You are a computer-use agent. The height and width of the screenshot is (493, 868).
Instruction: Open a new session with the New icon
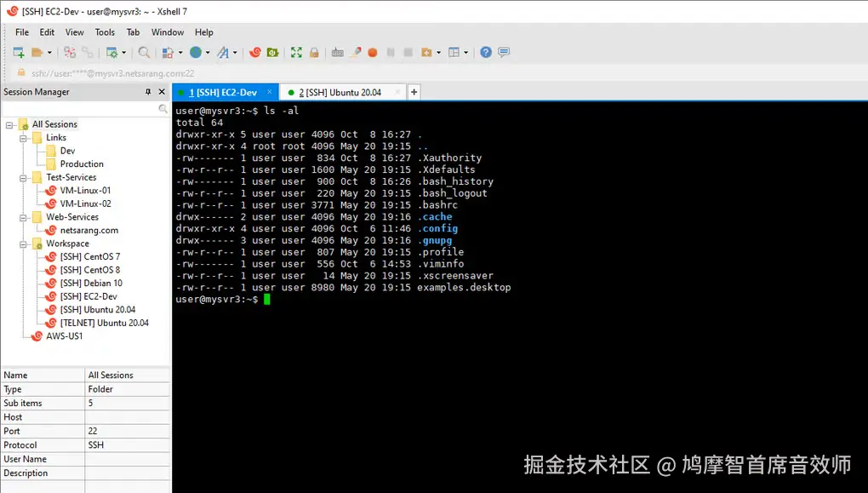(17, 52)
